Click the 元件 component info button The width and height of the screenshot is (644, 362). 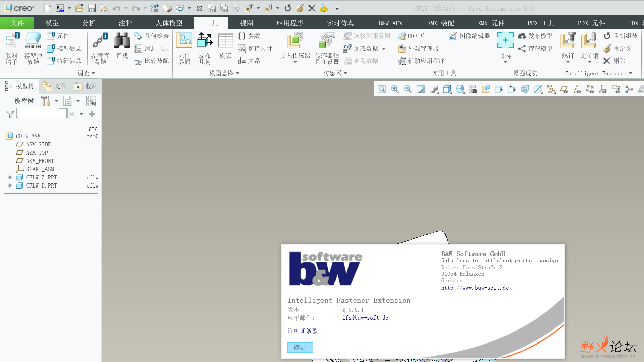pos(58,36)
